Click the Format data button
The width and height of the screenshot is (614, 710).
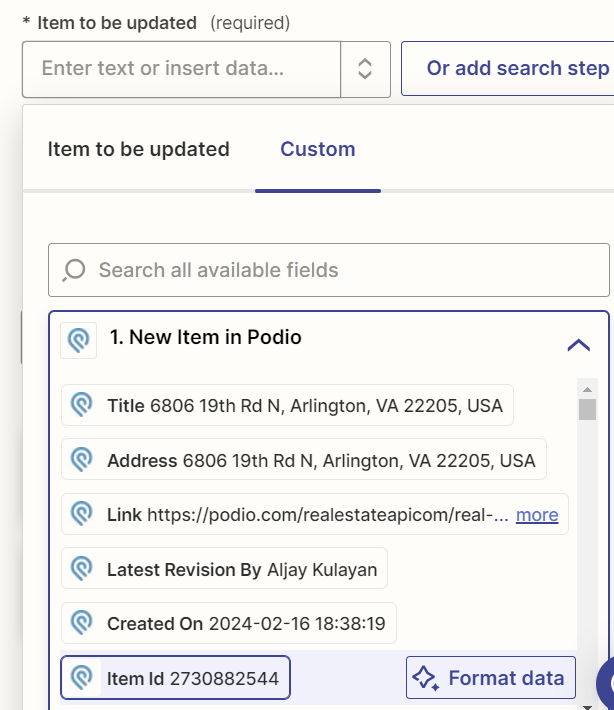(491, 677)
